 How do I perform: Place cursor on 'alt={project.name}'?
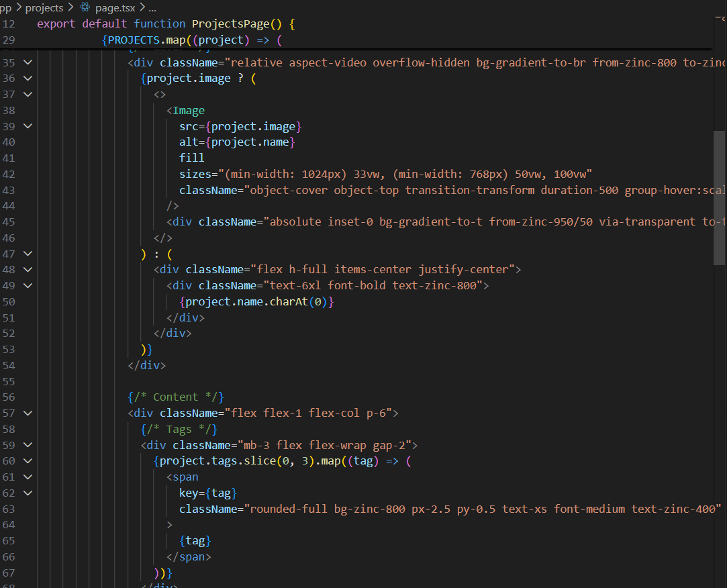pos(237,142)
